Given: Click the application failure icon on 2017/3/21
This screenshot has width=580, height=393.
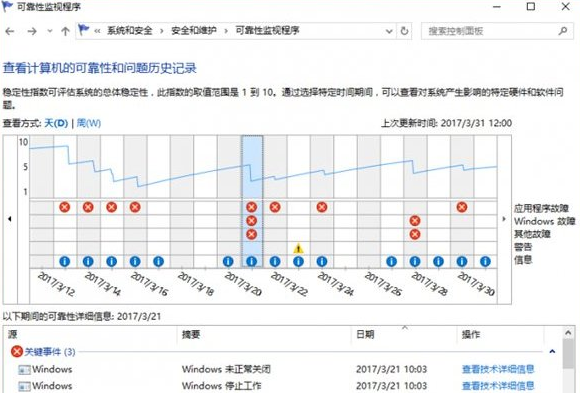Looking at the screenshot, I should [x=252, y=207].
